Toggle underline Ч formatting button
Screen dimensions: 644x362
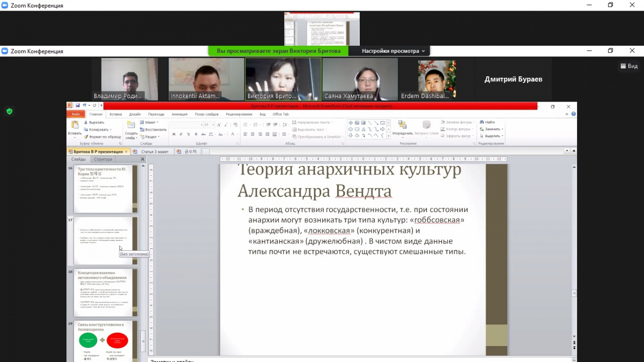(188, 134)
